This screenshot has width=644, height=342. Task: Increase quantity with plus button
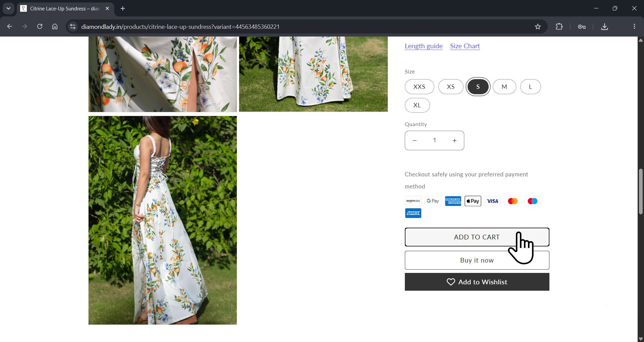454,140
